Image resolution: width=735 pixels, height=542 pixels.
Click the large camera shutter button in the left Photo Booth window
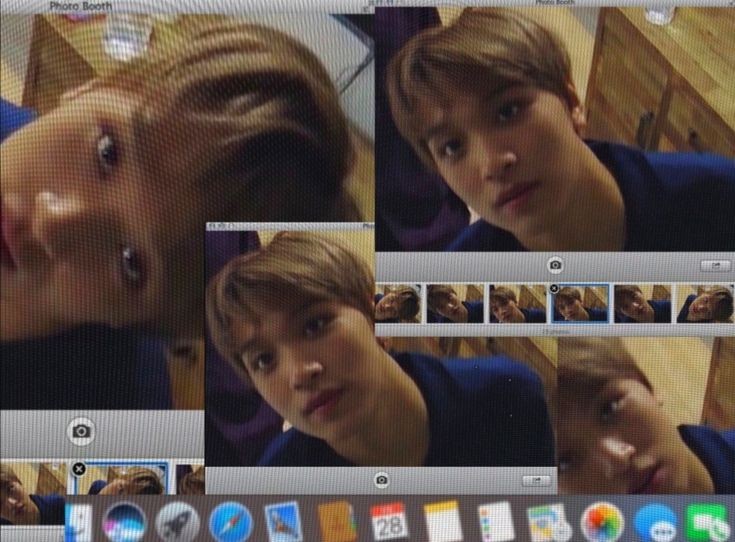tap(81, 431)
